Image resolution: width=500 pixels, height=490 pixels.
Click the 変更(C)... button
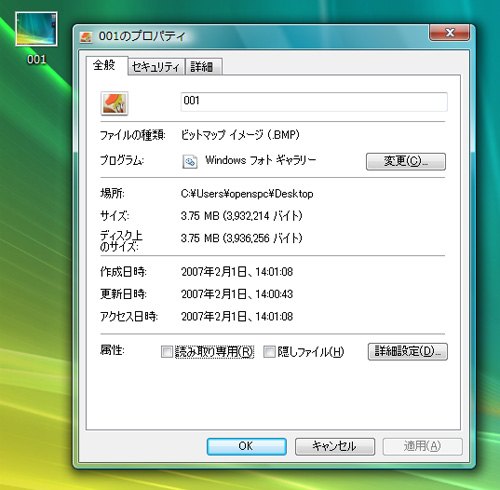pyautogui.click(x=406, y=161)
